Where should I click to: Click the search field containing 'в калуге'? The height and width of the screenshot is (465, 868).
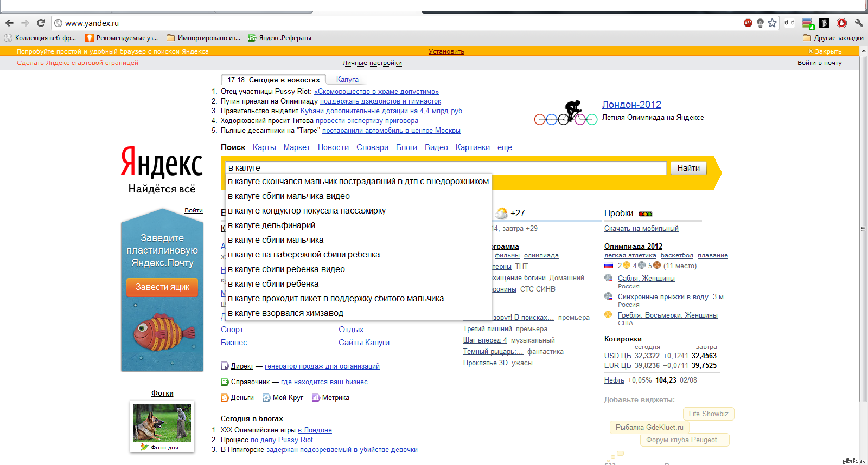446,168
